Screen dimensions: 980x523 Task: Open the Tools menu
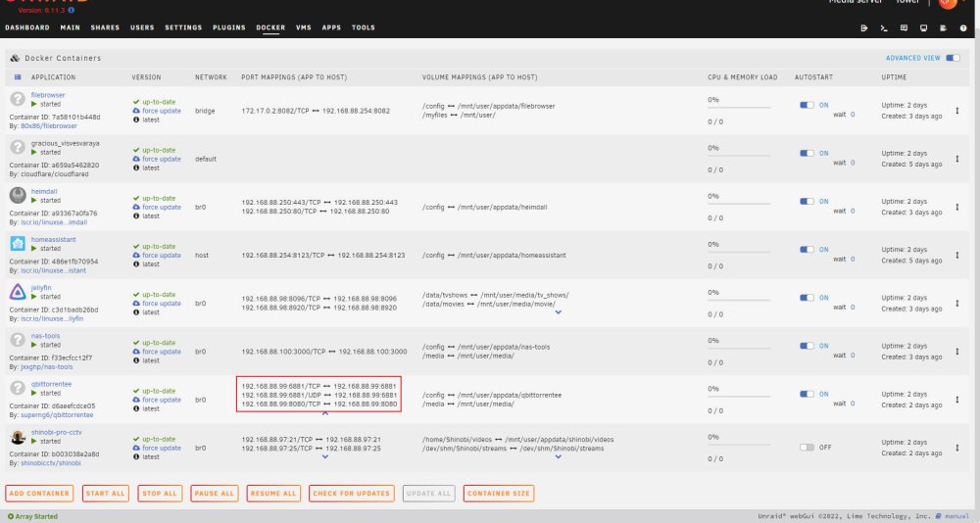(364, 27)
